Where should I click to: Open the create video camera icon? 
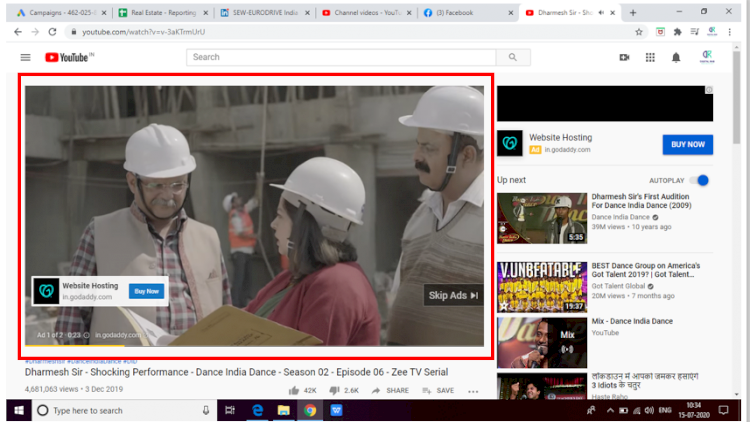click(624, 58)
